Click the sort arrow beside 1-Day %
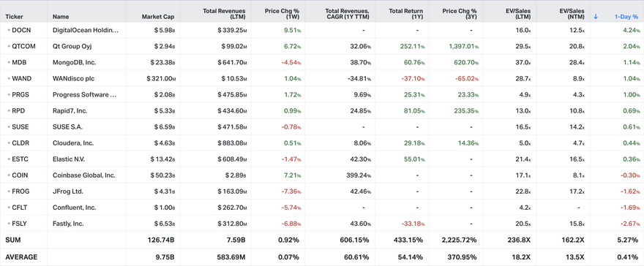 click(596, 17)
